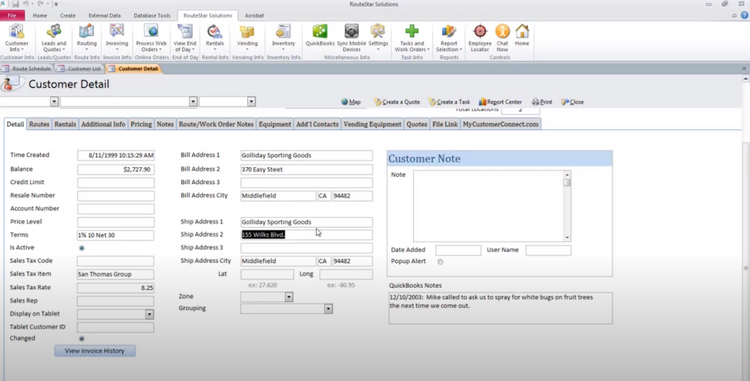Expand the Zone dropdown
This screenshot has height=381, width=750.
[288, 297]
